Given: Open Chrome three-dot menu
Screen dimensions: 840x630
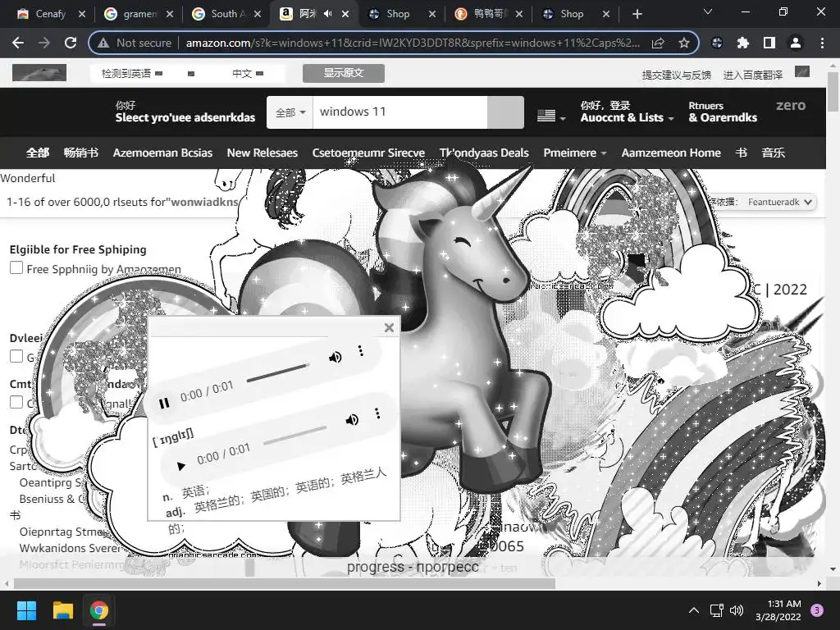Looking at the screenshot, I should click(822, 43).
